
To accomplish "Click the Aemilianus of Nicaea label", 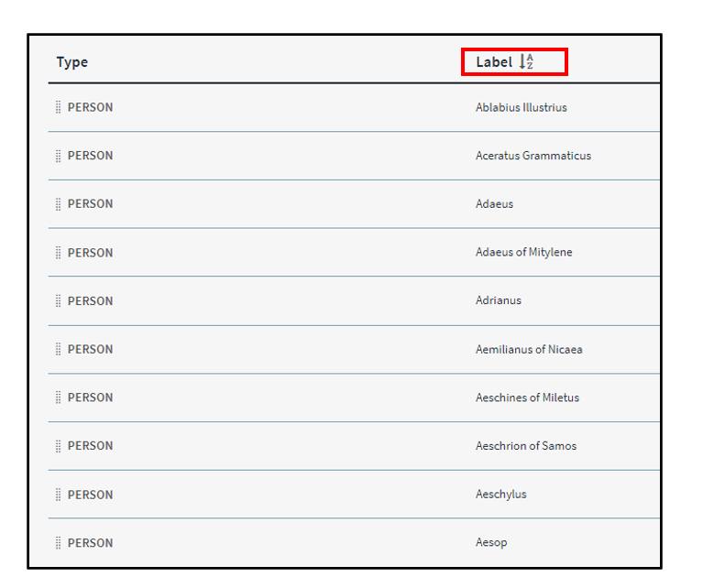I will 529,349.
